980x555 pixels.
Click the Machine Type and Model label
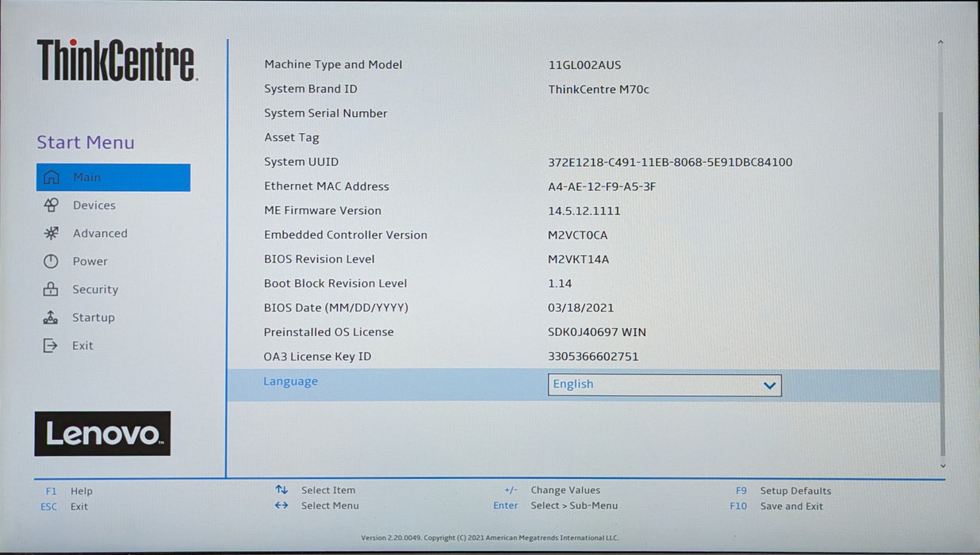333,65
